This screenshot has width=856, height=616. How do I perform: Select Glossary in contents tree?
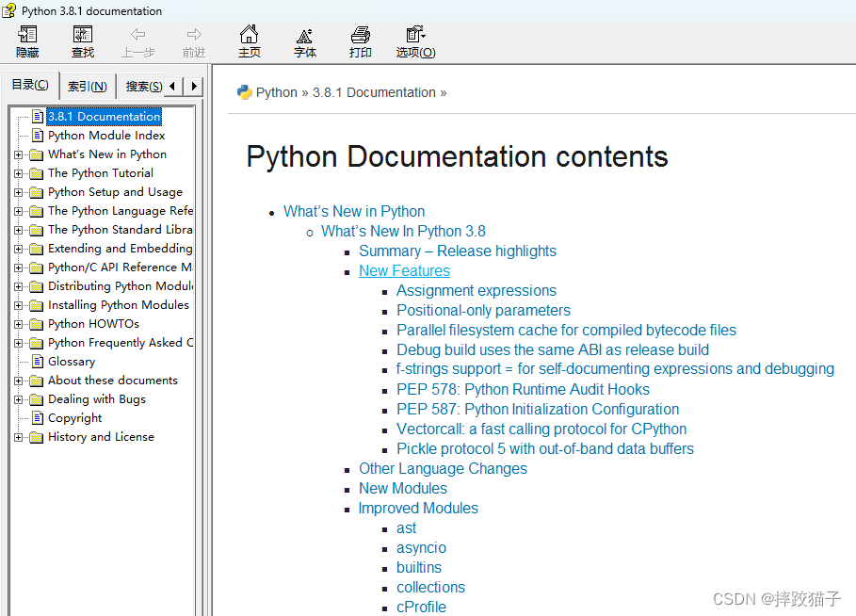[x=72, y=361]
